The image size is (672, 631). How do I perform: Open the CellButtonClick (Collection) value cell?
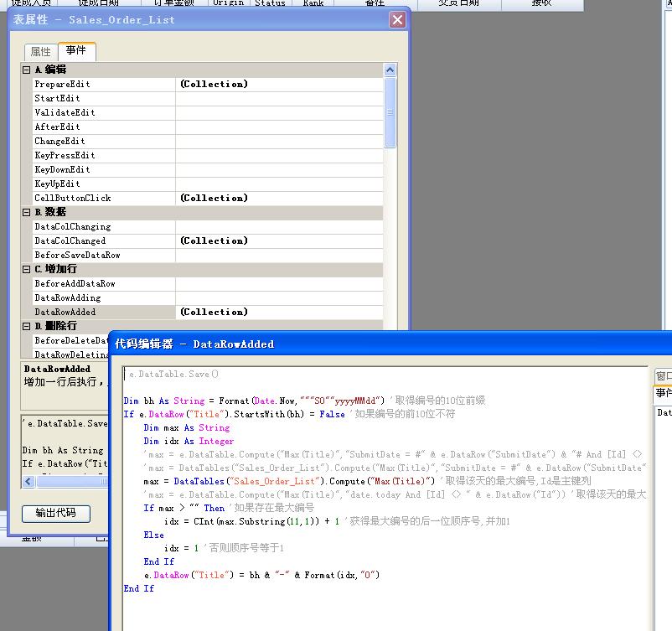click(x=279, y=198)
